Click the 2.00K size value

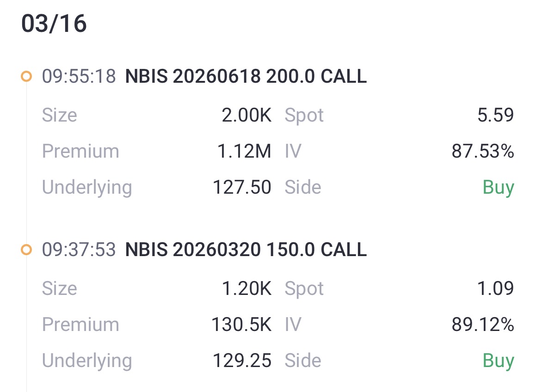coord(246,115)
